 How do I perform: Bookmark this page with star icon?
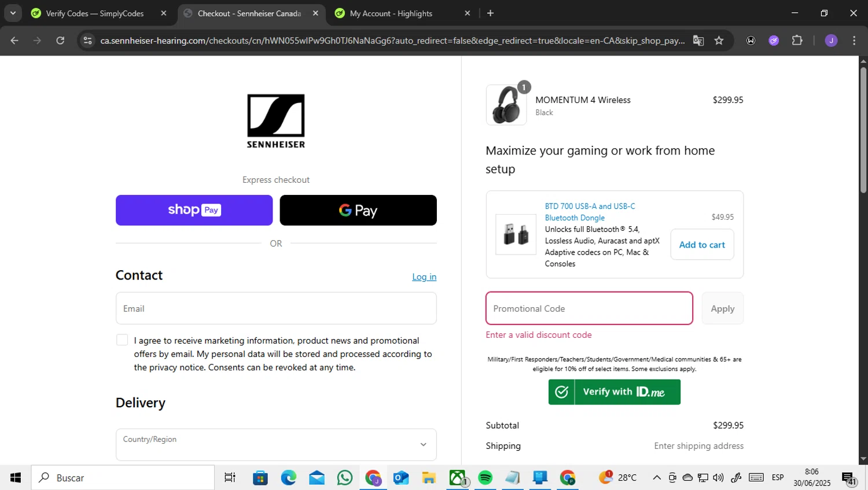[719, 40]
